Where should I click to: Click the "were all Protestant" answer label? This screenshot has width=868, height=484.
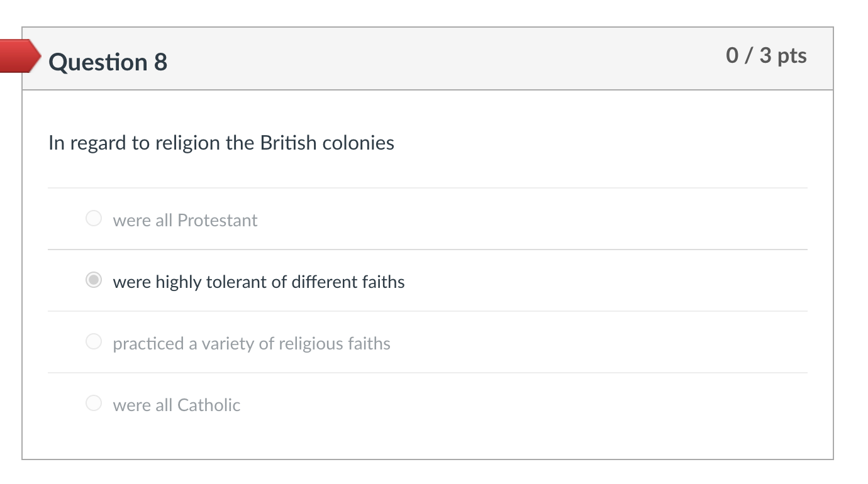click(185, 220)
